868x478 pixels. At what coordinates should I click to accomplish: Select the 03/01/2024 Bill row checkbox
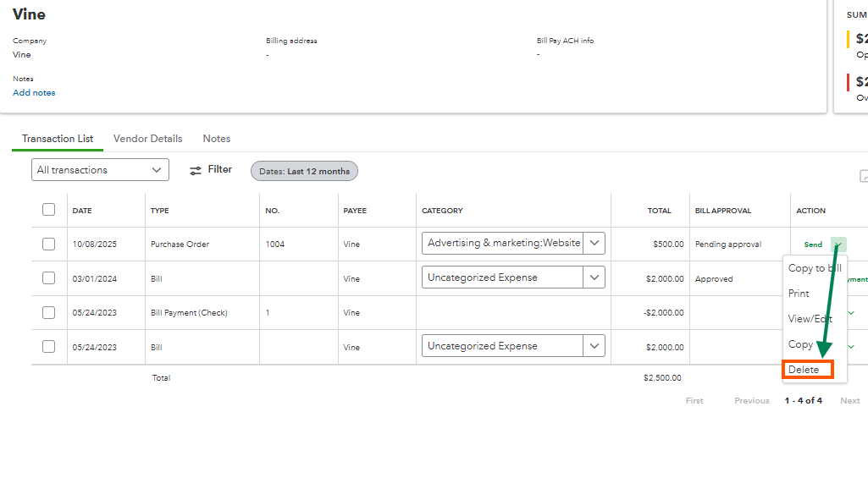tap(48, 278)
